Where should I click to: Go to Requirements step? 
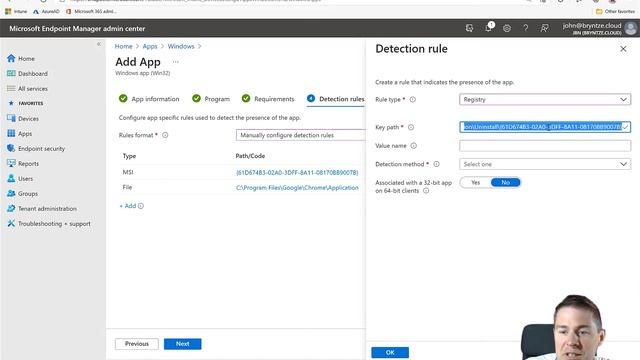268,99
